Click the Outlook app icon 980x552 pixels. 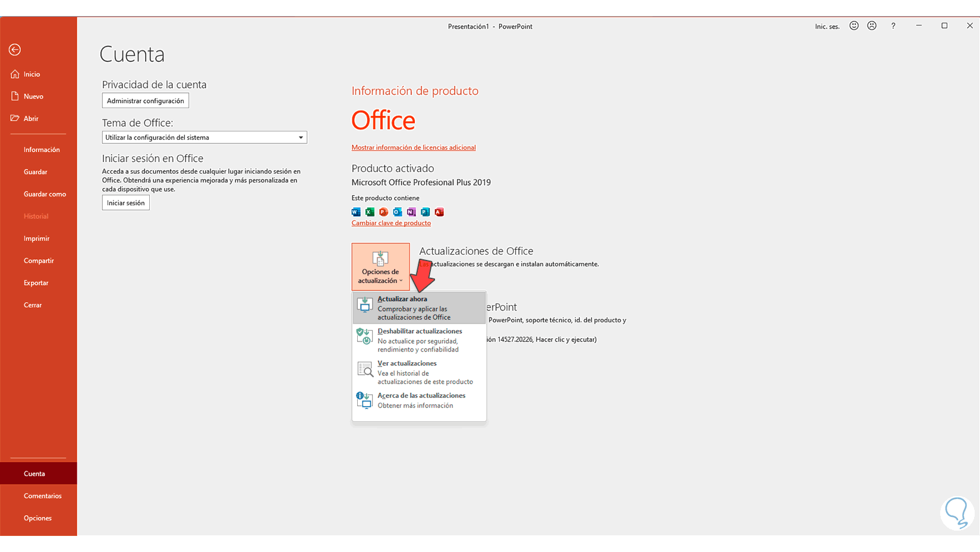click(398, 212)
